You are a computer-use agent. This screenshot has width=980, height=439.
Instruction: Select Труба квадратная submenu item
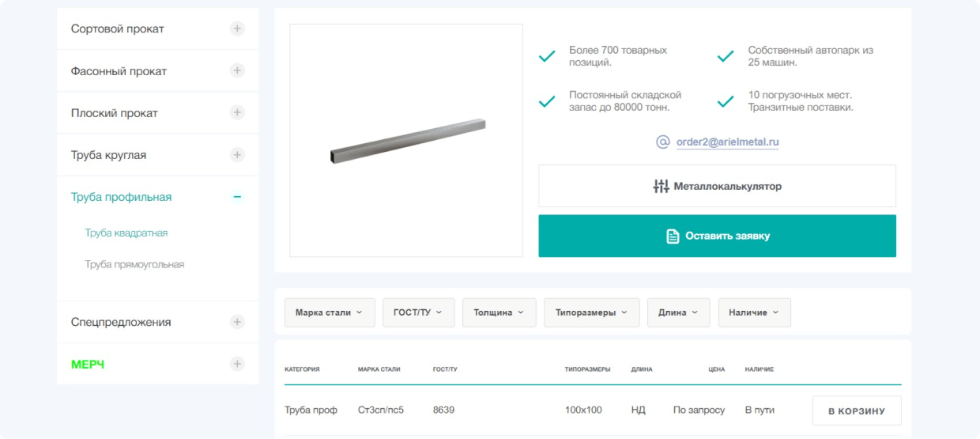click(x=126, y=233)
